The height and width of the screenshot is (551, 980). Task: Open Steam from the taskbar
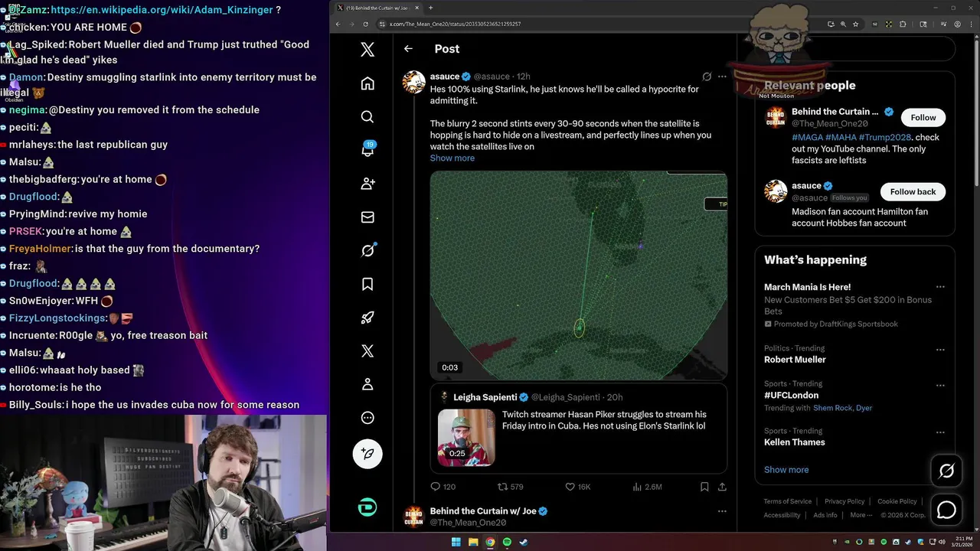(524, 543)
